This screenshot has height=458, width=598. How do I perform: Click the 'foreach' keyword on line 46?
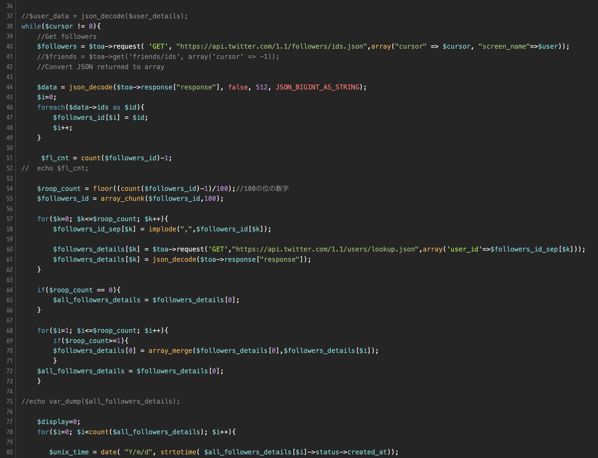(x=51, y=108)
